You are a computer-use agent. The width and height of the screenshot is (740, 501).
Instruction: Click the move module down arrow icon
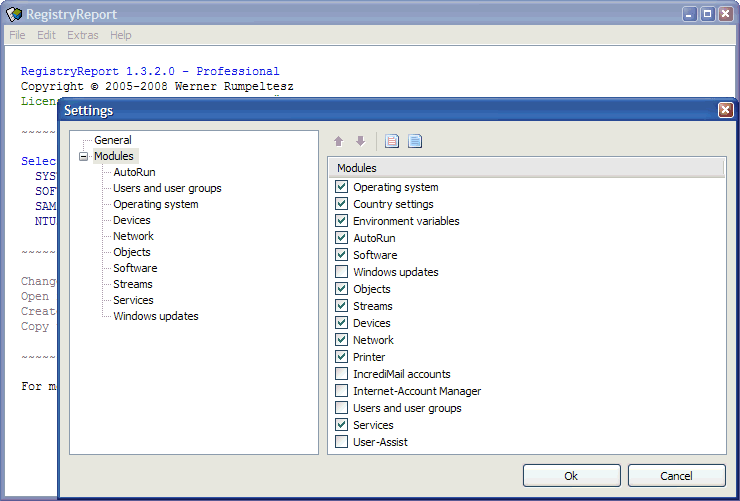pos(360,141)
